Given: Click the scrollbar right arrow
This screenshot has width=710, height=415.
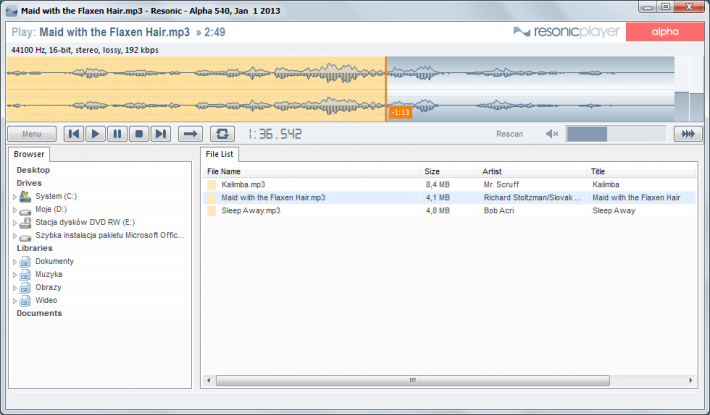Looking at the screenshot, I should (691, 381).
